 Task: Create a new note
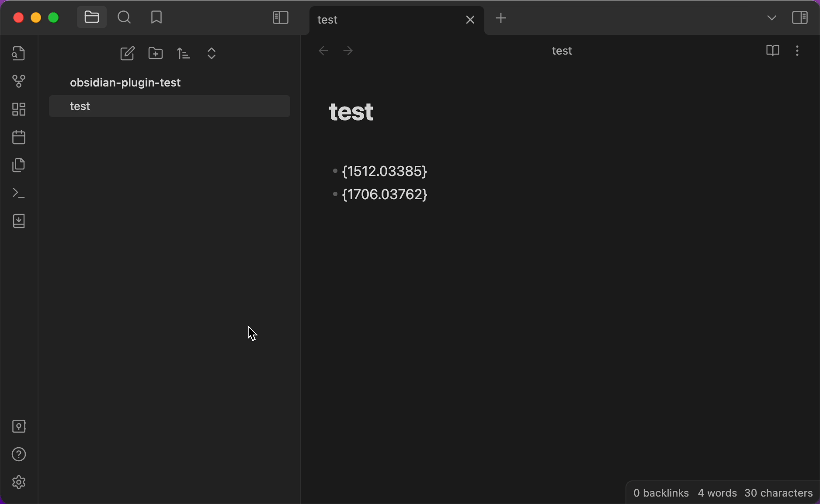point(127,53)
